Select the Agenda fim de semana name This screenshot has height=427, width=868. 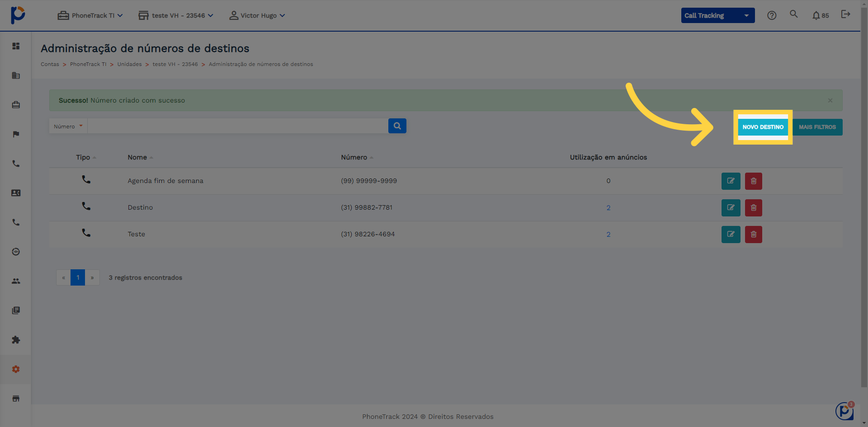point(165,181)
